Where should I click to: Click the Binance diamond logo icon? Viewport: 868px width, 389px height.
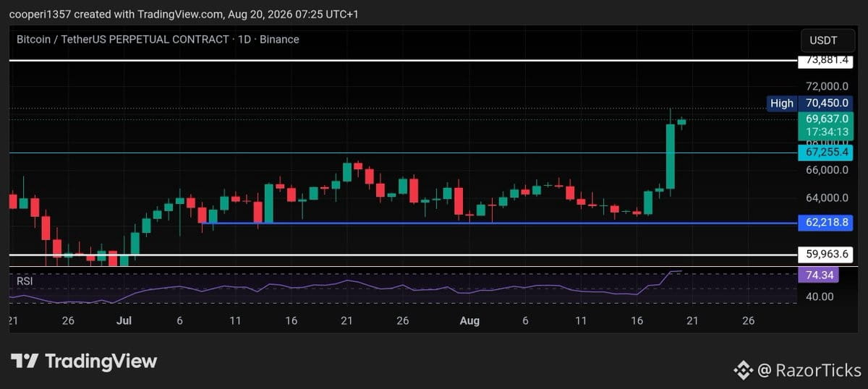(x=743, y=371)
